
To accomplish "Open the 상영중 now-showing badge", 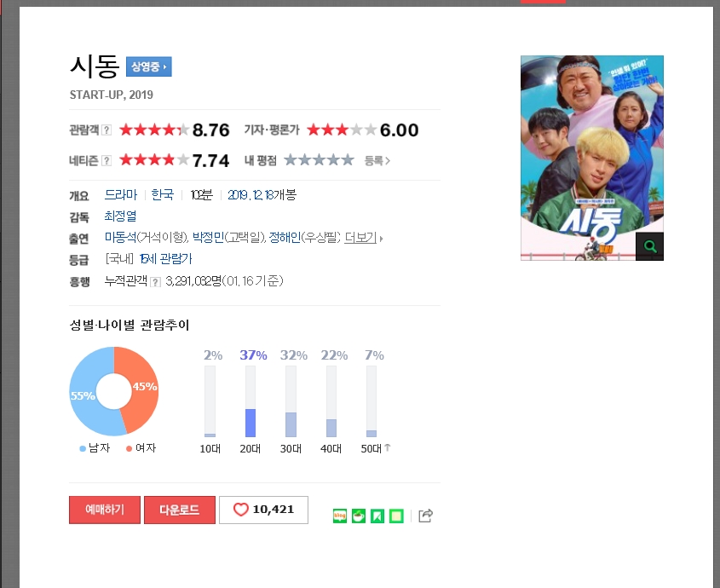I will coord(149,66).
